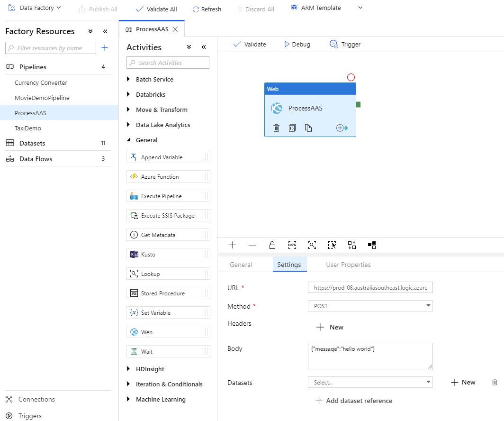Switch to the General tab

tap(241, 265)
